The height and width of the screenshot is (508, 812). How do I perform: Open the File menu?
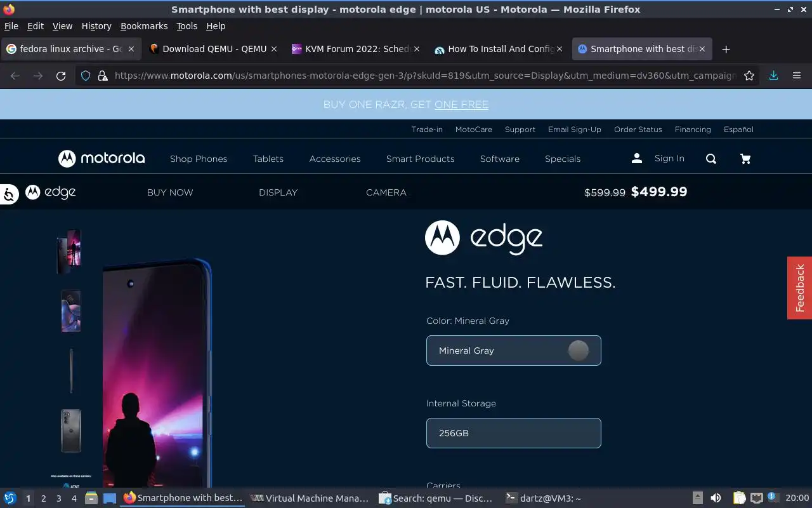[x=11, y=26]
